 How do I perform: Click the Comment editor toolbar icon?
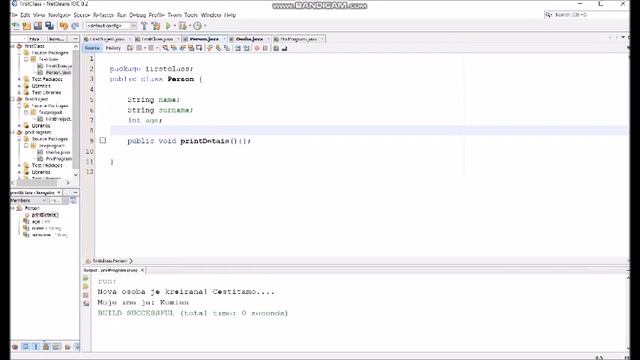pos(276,48)
